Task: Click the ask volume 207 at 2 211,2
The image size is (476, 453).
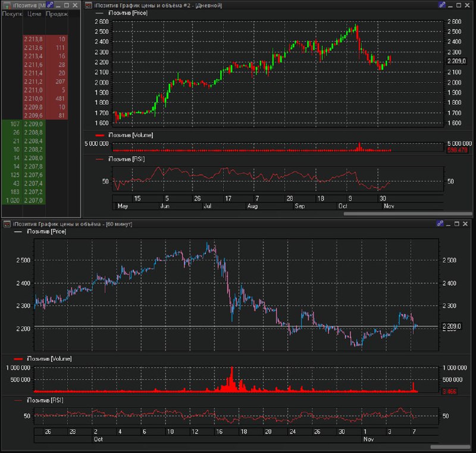Action: click(60, 82)
